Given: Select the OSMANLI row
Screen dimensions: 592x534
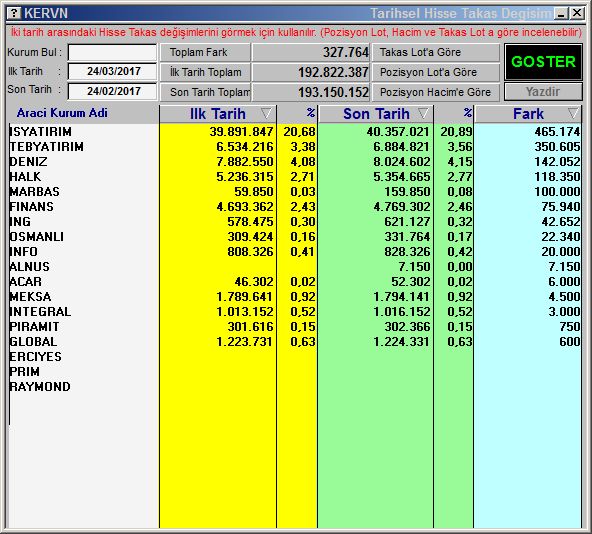Looking at the screenshot, I should [294, 237].
